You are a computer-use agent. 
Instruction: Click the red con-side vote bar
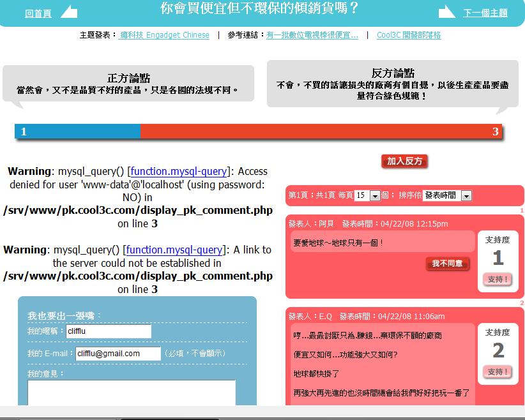(321, 131)
